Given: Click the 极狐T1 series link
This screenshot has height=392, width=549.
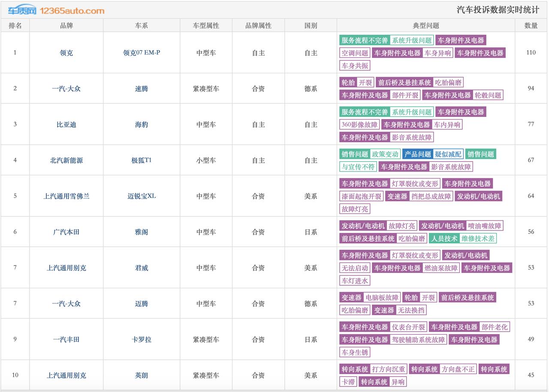Looking at the screenshot, I should 141,160.
